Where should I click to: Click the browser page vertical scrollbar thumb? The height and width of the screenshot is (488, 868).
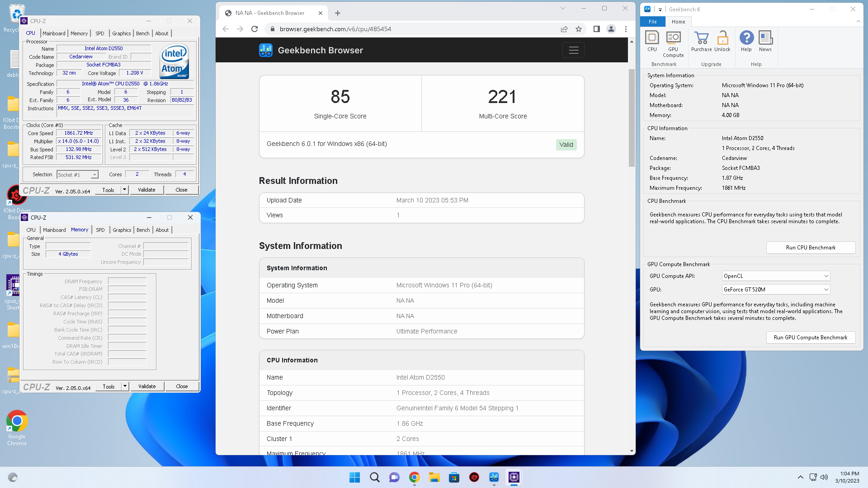(632, 118)
